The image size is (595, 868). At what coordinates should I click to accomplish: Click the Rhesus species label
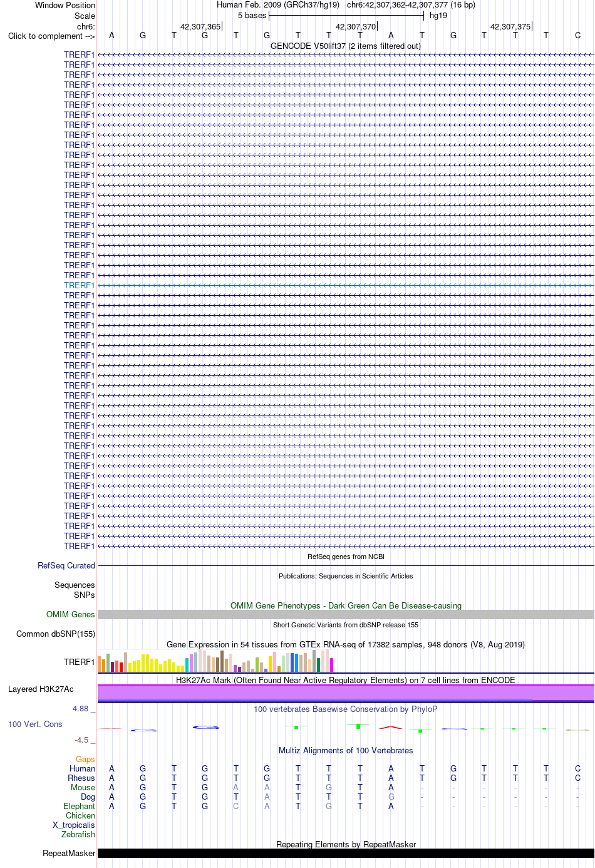[81, 778]
